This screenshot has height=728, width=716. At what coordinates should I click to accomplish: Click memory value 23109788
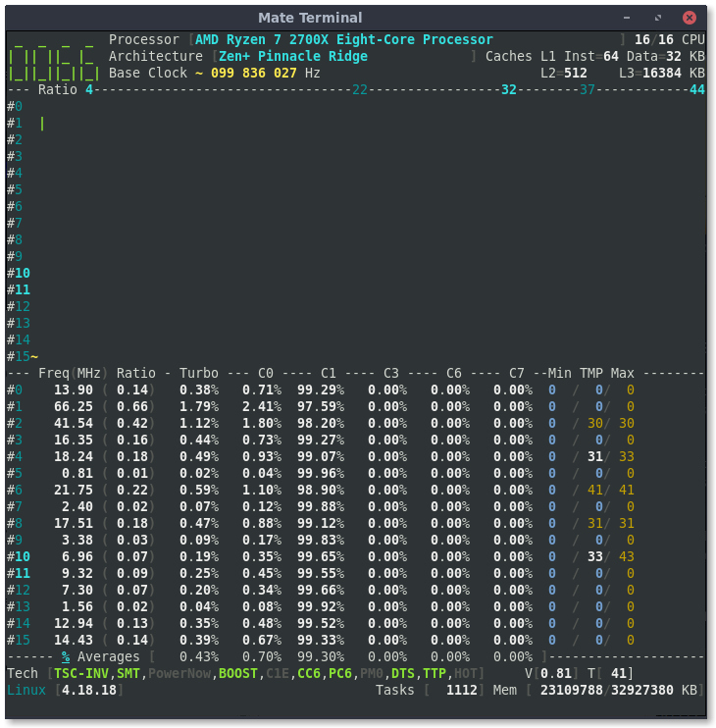(x=571, y=691)
